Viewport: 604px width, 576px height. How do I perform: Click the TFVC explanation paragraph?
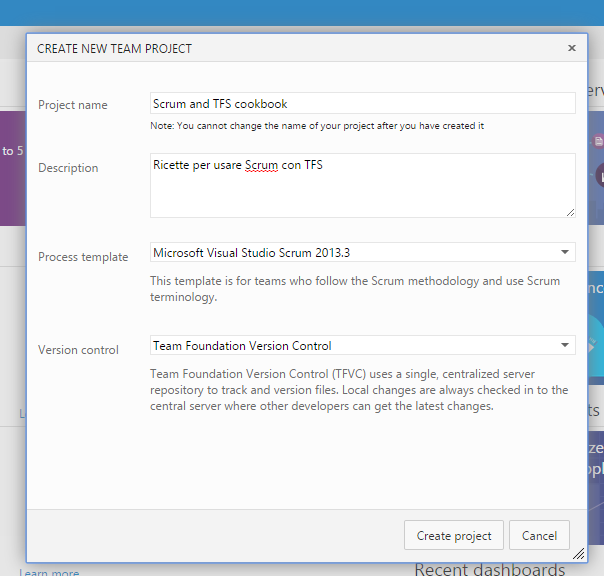coord(359,390)
